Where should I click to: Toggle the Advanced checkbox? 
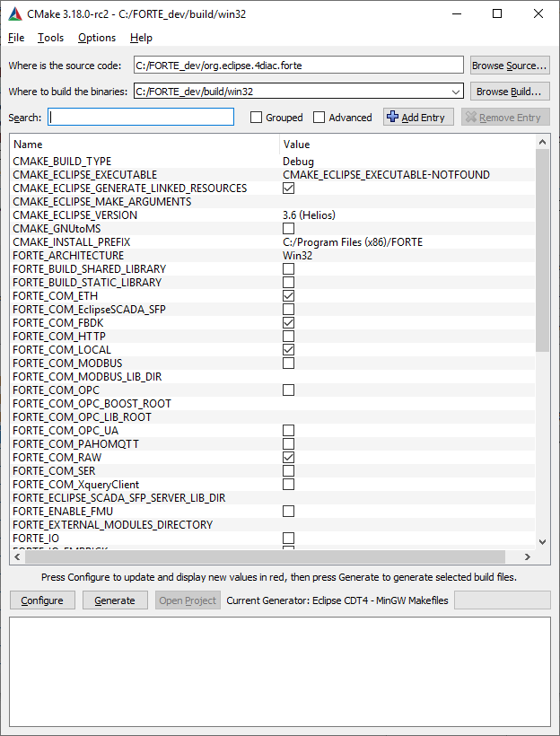coord(319,118)
